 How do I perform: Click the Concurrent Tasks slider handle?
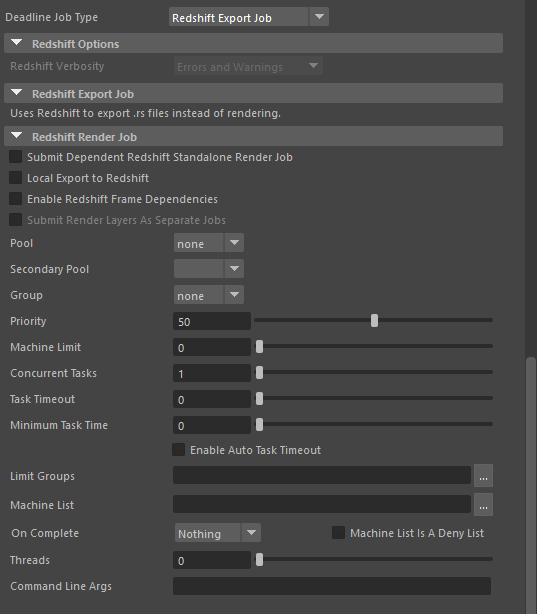pos(259,372)
